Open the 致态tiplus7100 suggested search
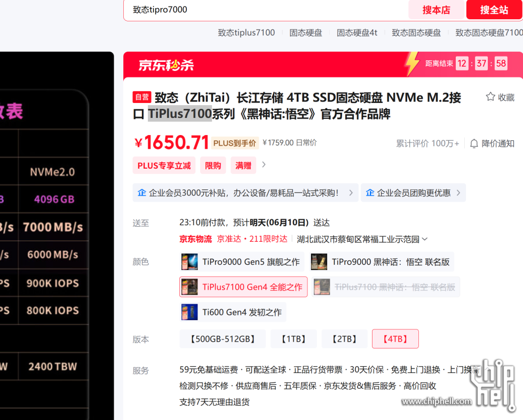Image resolution: width=523 pixels, height=420 pixels. pyautogui.click(x=246, y=33)
